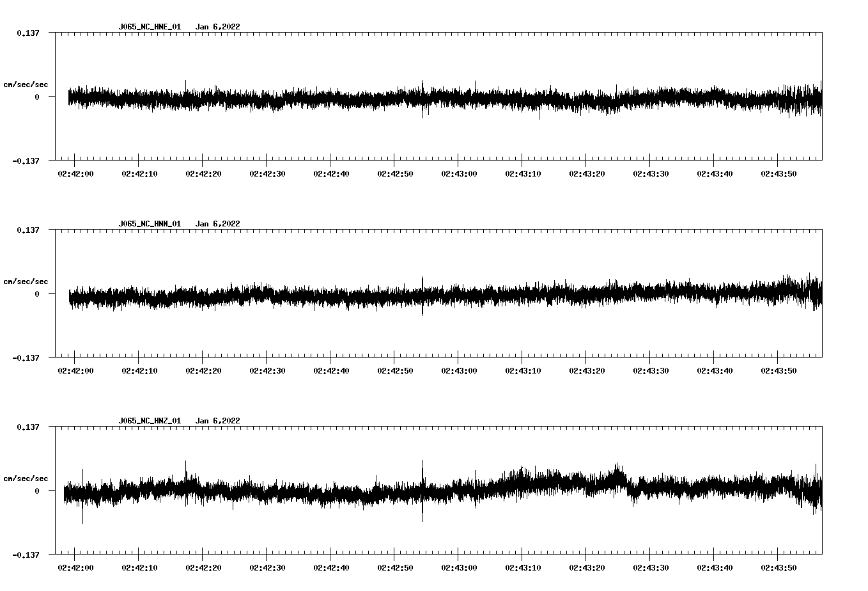Screen dimensions: 868x591
Task: Select 02:42:00 time label under HNE plot
Action: click(75, 174)
